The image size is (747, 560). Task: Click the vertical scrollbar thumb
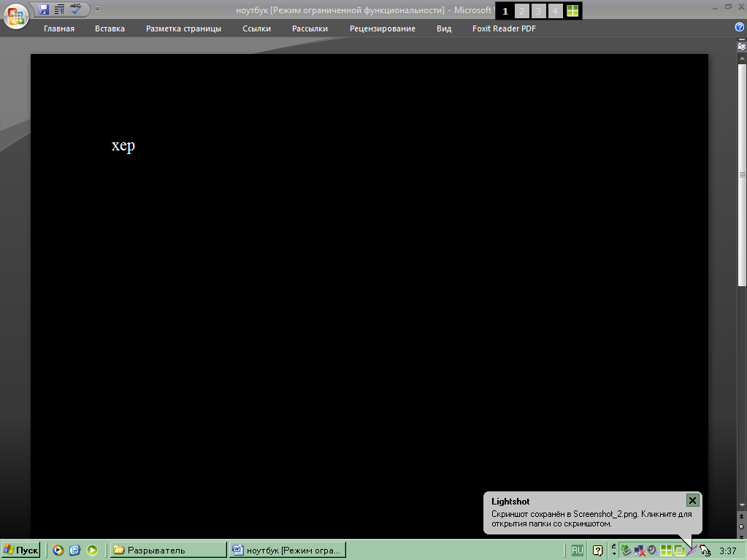[x=742, y=175]
